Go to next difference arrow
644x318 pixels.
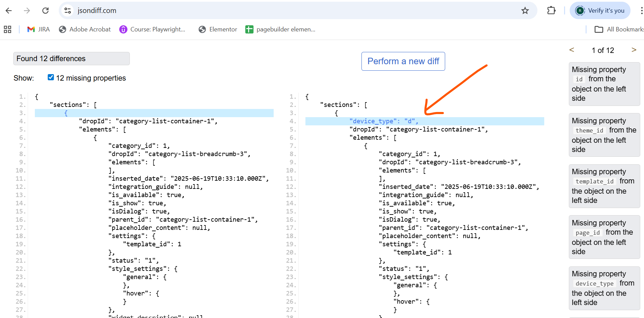pos(634,50)
